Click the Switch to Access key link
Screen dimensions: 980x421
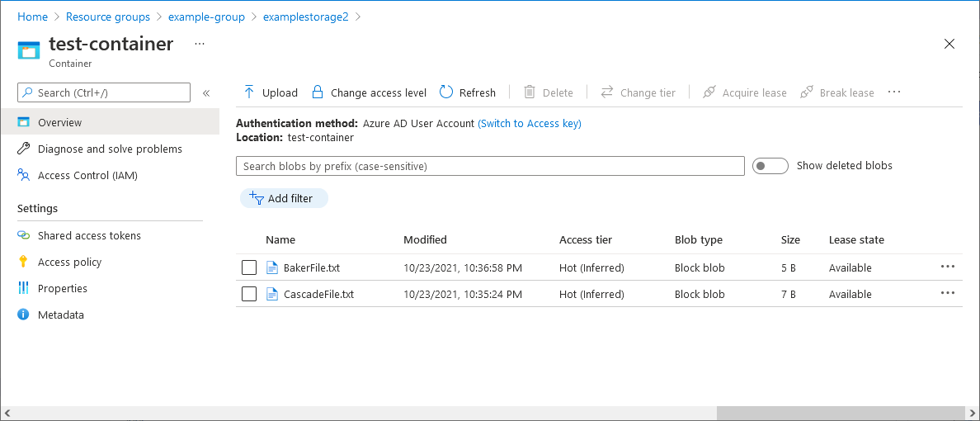[530, 123]
